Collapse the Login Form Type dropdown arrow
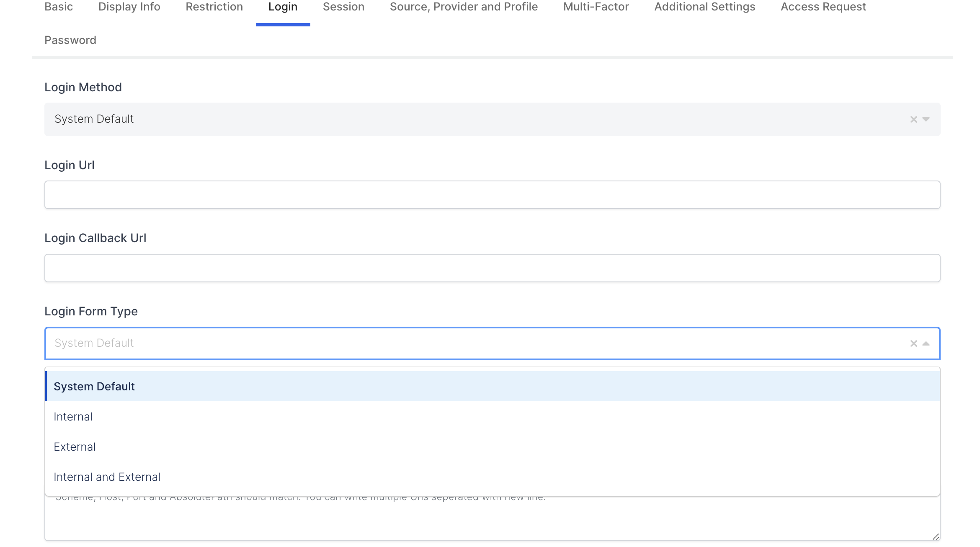The image size is (980, 547). [x=926, y=343]
